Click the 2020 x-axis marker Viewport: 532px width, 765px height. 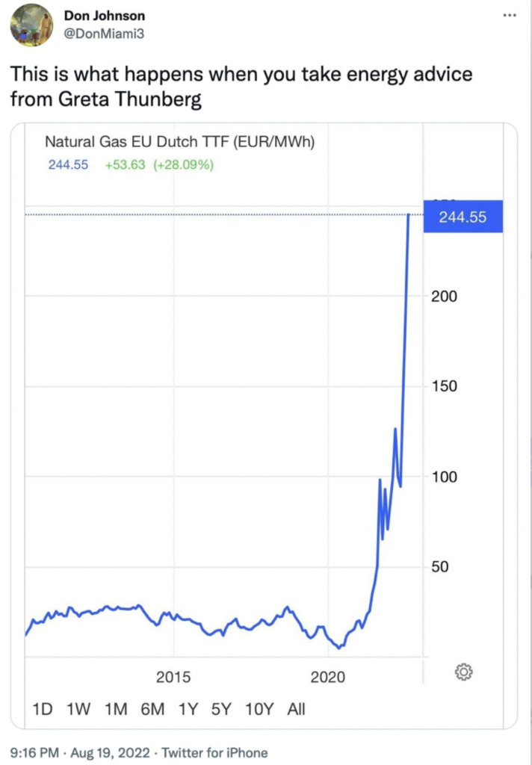pos(327,677)
